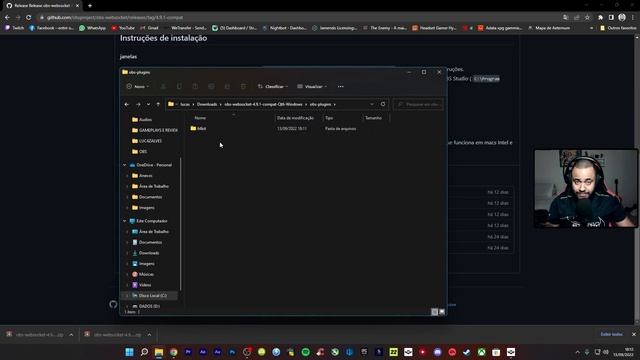Switch to large icons view toggle
The width and height of the screenshot is (640, 360).
[x=442, y=312]
